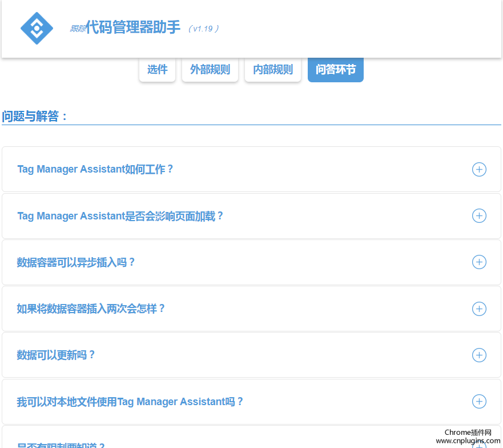Viewport: 503px width, 448px height.
Task: Click the version label (v1.19)
Action: coord(204,29)
